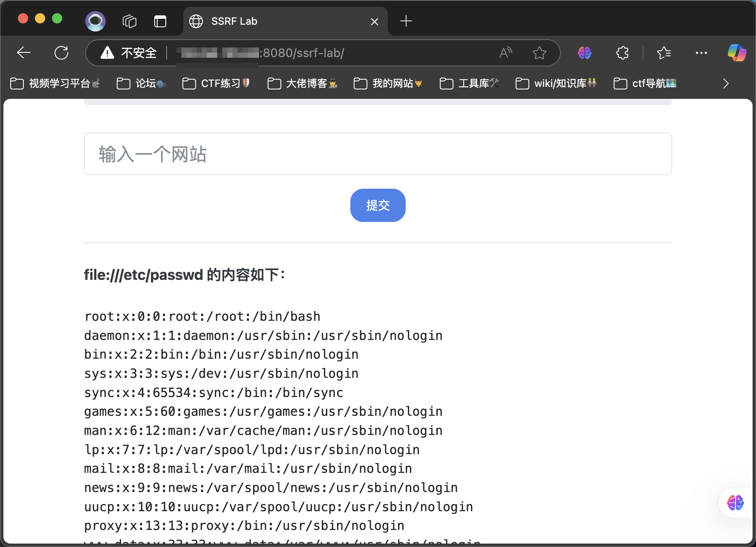Open the favorites list icon
This screenshot has height=547, width=756.
[x=664, y=52]
